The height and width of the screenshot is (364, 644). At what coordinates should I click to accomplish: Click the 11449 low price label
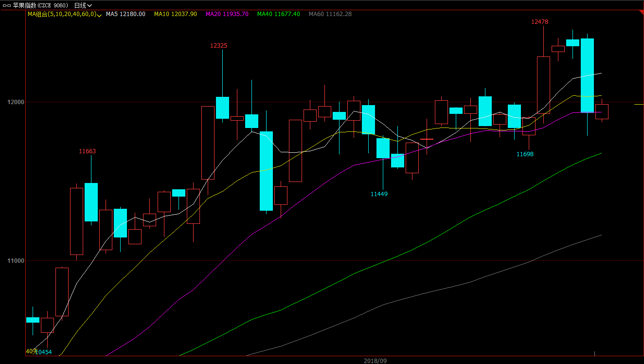(379, 194)
